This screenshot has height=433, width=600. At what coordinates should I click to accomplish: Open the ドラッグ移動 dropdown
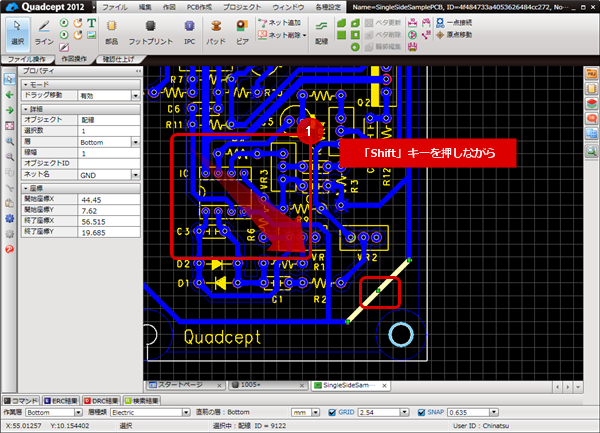tap(135, 96)
